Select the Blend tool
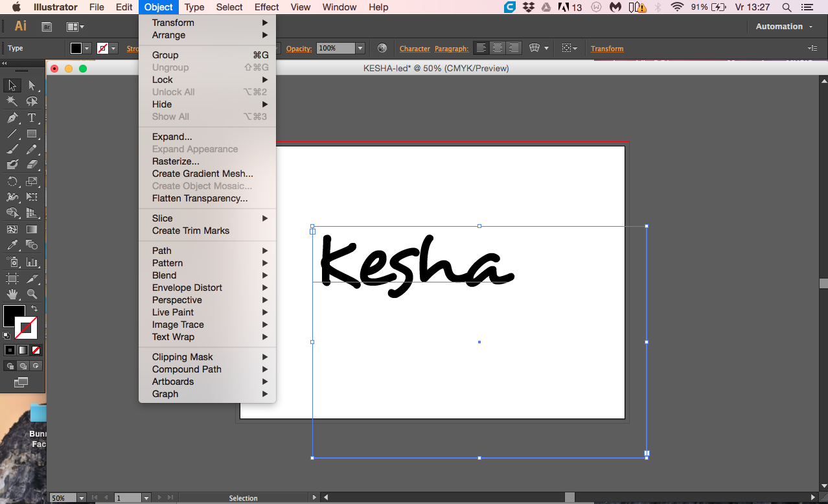 pyautogui.click(x=32, y=245)
